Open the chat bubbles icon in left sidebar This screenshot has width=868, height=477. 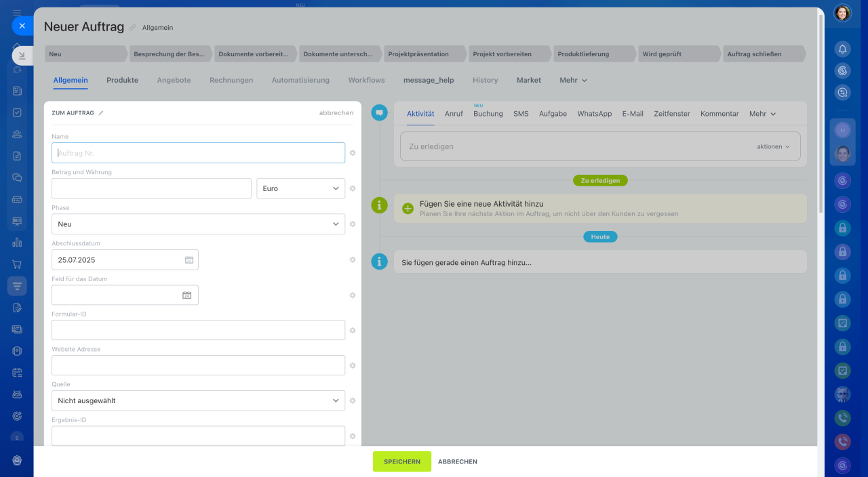(x=17, y=178)
